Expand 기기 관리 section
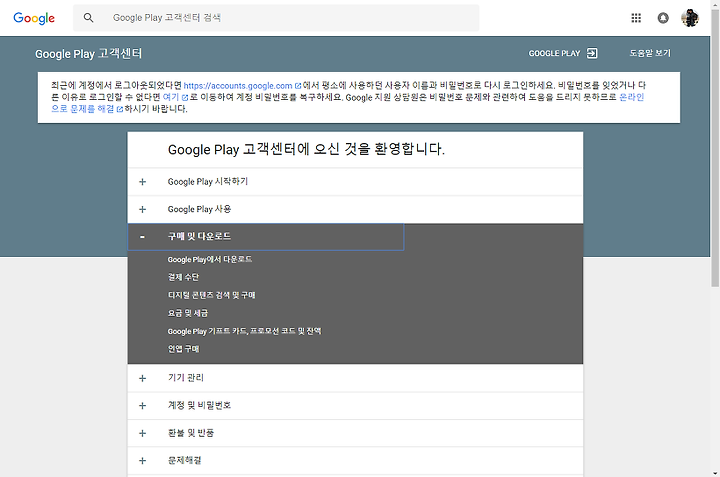 (x=355, y=378)
